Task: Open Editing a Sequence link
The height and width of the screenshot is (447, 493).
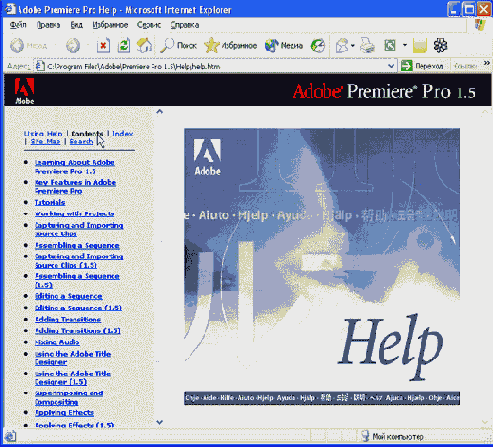Action: pos(69,296)
